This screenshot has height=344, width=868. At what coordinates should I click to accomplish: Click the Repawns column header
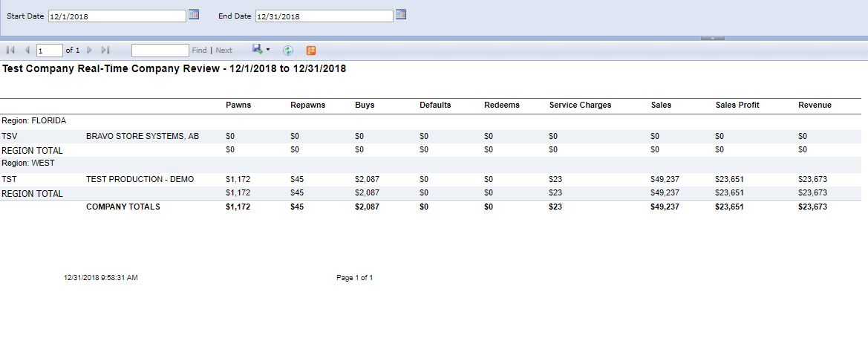[308, 106]
